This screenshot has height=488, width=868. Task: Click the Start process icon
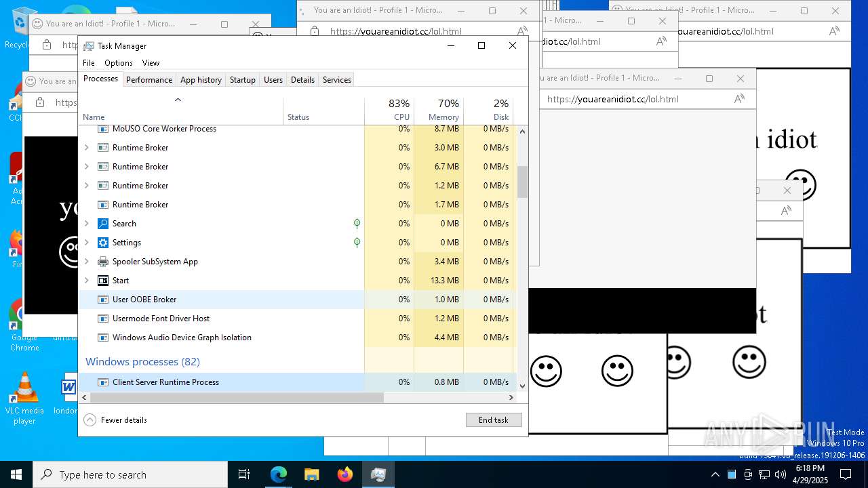pos(103,280)
